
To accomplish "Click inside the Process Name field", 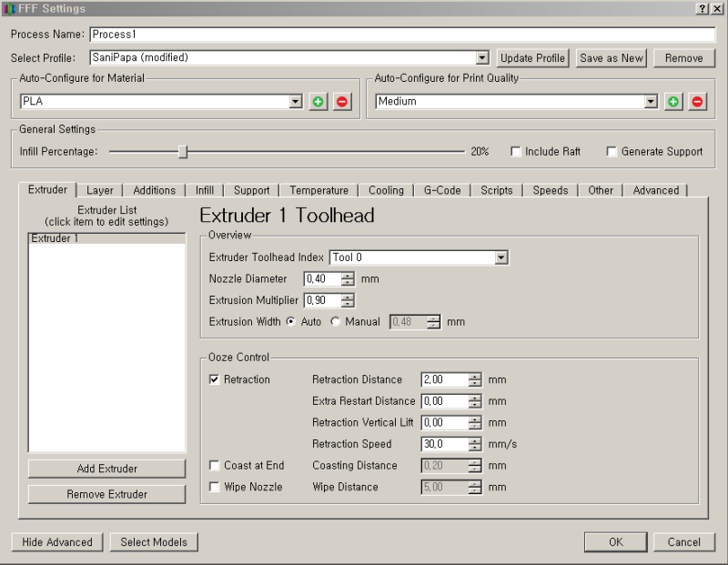I will (402, 35).
